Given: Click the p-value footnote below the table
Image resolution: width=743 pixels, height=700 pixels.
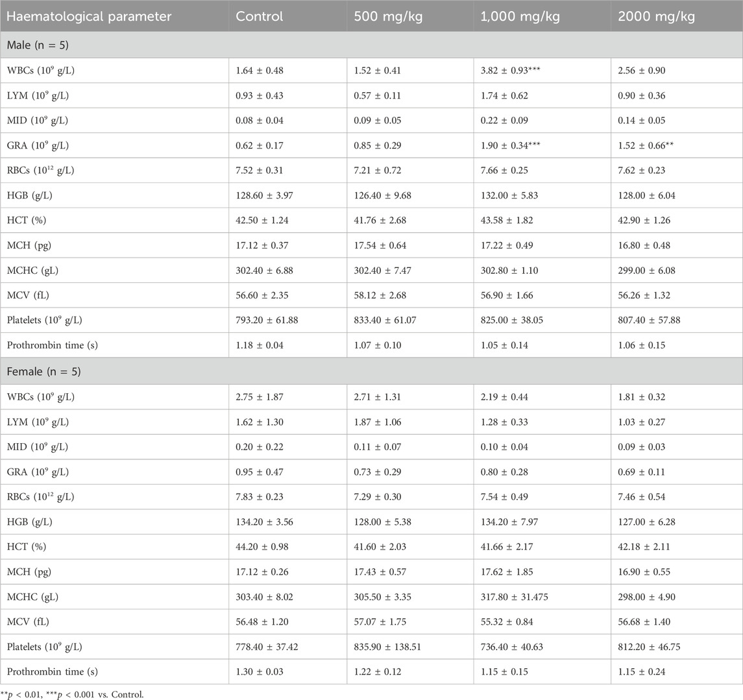Looking at the screenshot, I should pos(73,694).
